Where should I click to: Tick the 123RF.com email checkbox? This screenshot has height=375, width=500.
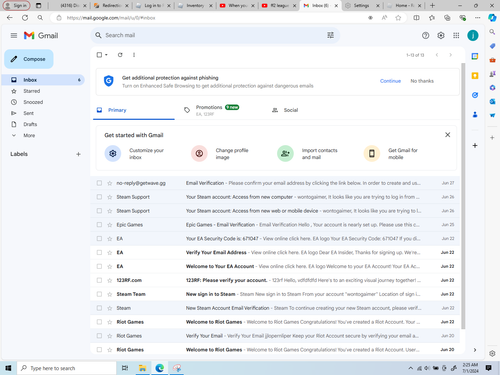coord(99,280)
